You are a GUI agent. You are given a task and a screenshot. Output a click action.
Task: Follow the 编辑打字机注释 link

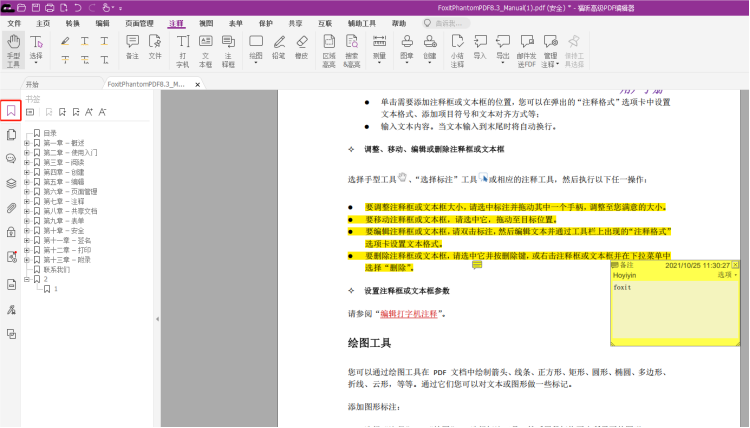click(x=409, y=314)
